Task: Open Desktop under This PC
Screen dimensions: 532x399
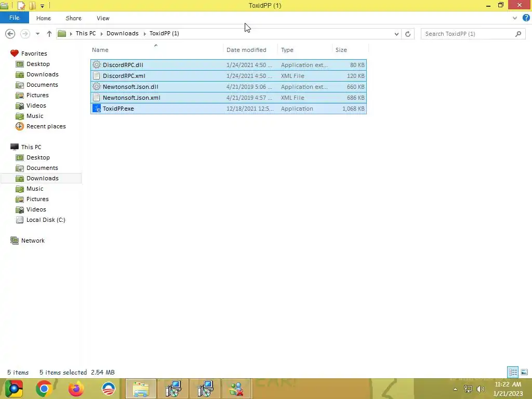Action: tap(38, 157)
